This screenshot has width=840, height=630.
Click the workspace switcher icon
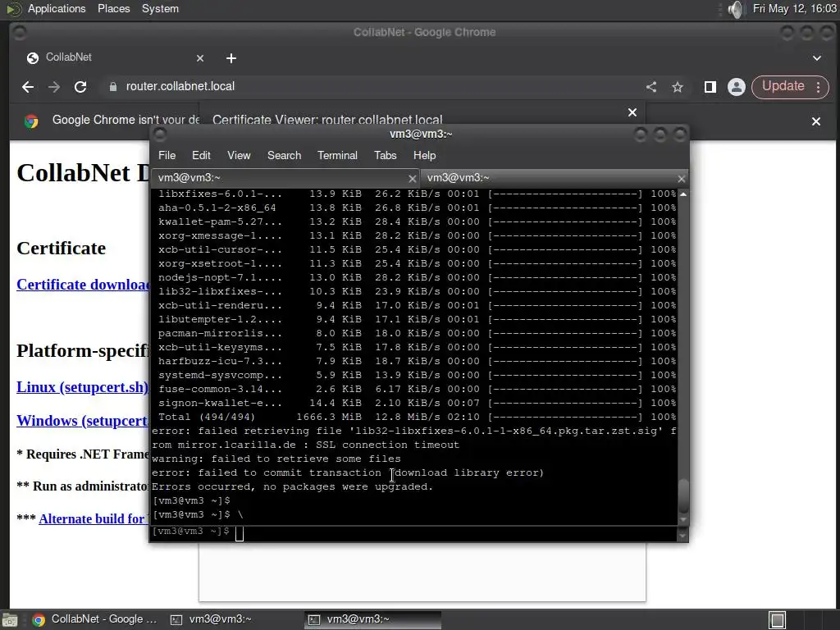tap(777, 620)
